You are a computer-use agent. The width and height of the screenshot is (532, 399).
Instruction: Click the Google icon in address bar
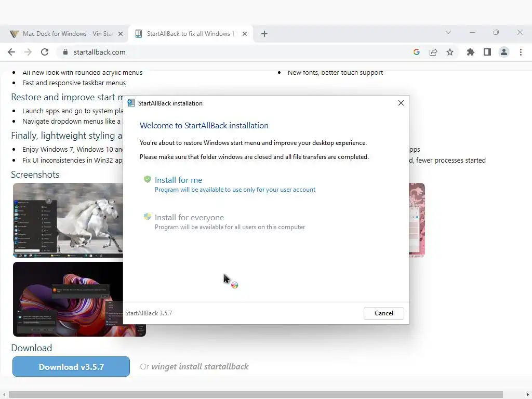click(417, 52)
